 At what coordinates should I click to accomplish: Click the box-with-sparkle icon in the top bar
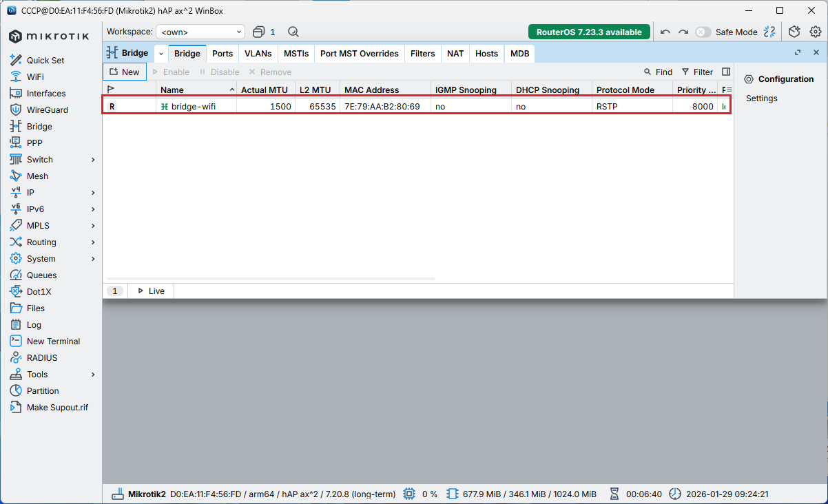[x=794, y=32]
